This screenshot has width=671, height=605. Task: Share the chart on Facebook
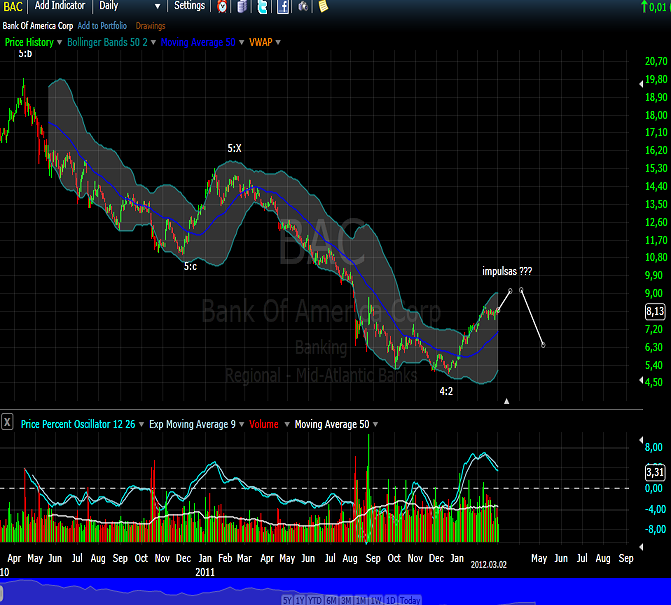283,6
